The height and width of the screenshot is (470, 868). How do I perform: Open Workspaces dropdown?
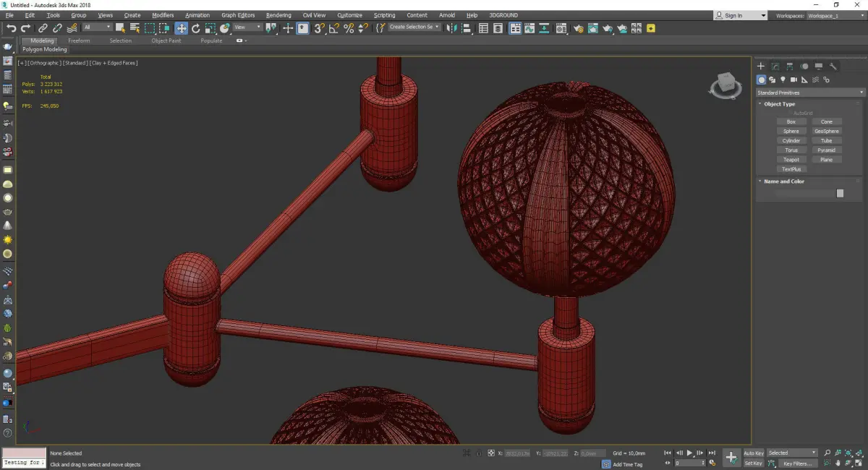[835, 15]
